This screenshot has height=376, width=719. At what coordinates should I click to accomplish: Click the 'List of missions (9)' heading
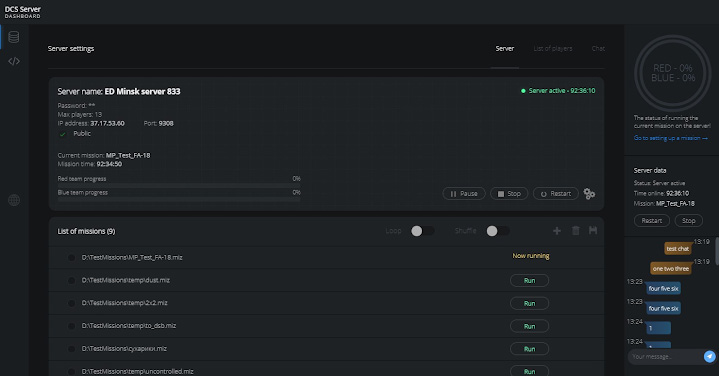tap(86, 231)
